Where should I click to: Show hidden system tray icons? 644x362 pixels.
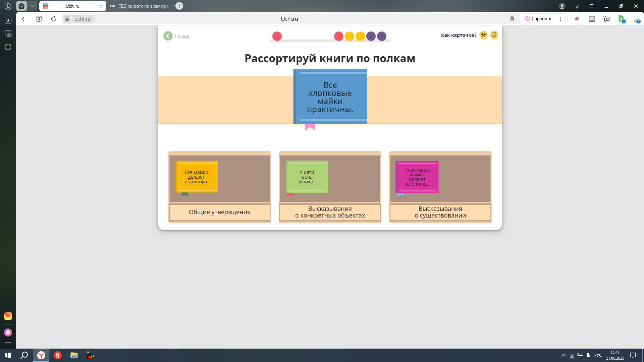pyautogui.click(x=563, y=355)
